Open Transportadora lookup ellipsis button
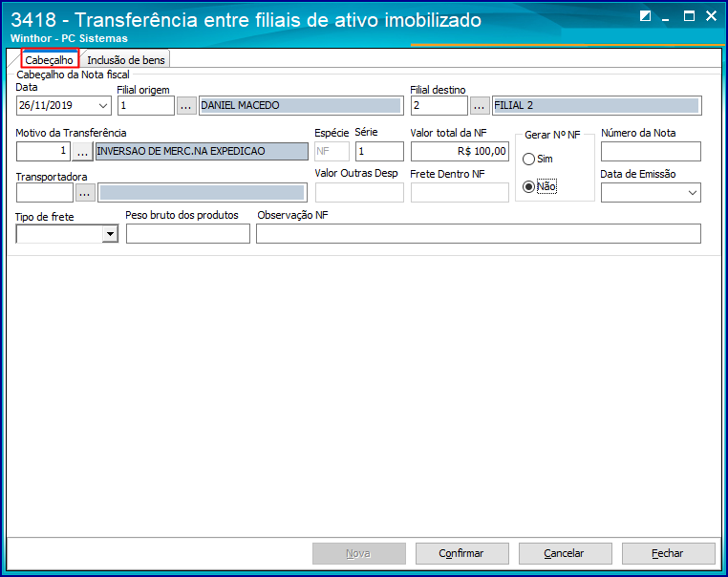This screenshot has height=577, width=728. [x=84, y=192]
